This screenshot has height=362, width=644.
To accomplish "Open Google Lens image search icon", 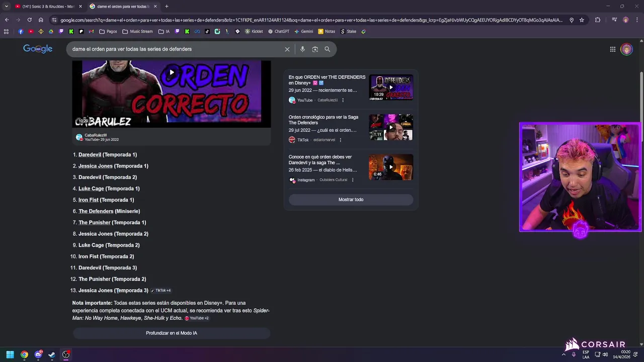I will [315, 49].
